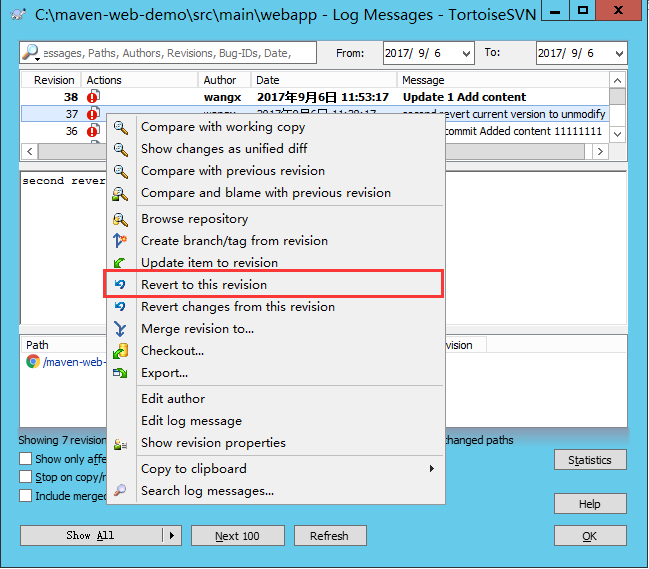The image size is (649, 569).
Task: Click the Browse repository icon
Action: [x=120, y=219]
